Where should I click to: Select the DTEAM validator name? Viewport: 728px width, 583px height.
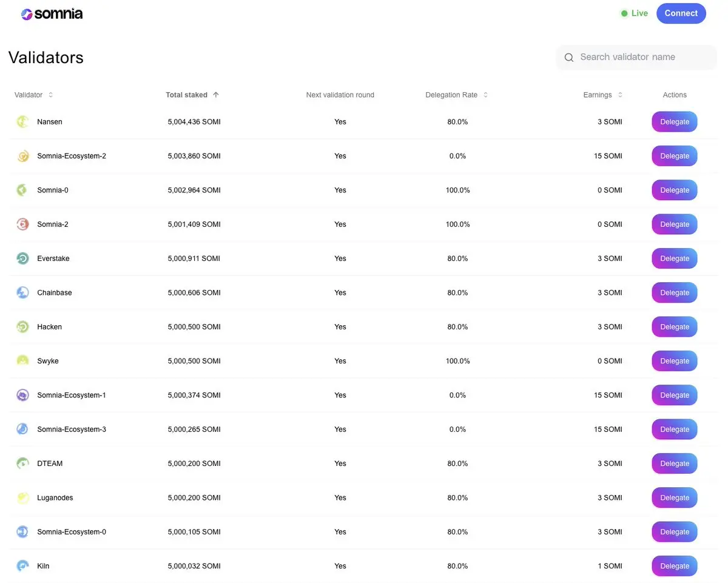coord(50,463)
